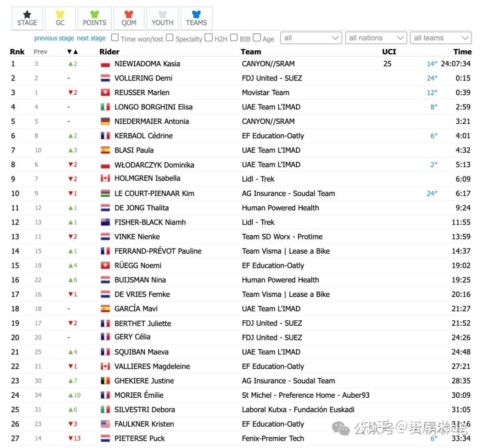Open St Michel - Preference Home - Auber93
Screen dimensions: 480x448
coord(305,395)
